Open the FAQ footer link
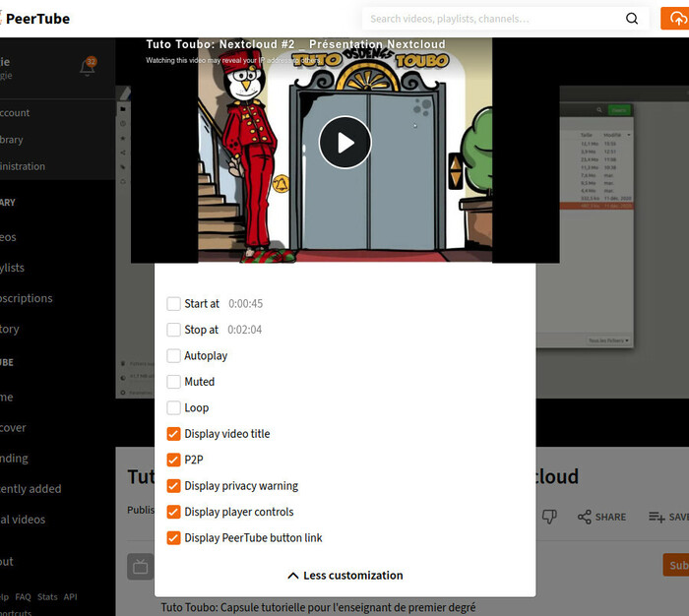 (x=23, y=596)
